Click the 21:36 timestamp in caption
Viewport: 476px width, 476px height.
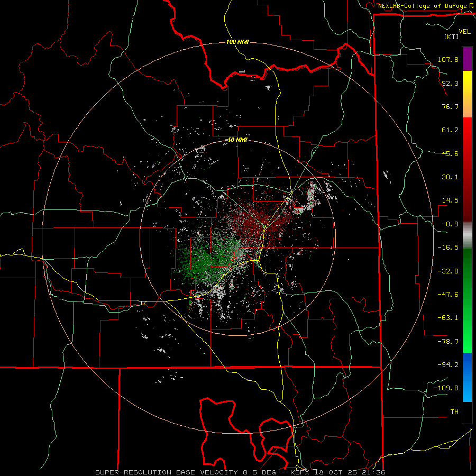tap(374, 472)
